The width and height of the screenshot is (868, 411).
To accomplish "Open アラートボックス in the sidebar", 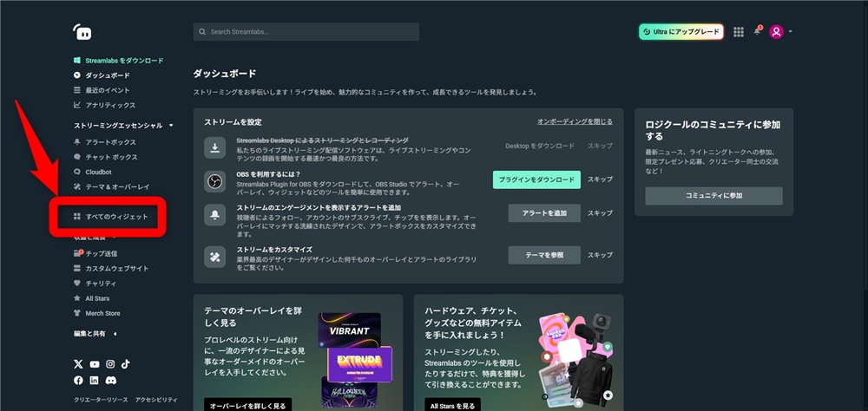I will 111,142.
